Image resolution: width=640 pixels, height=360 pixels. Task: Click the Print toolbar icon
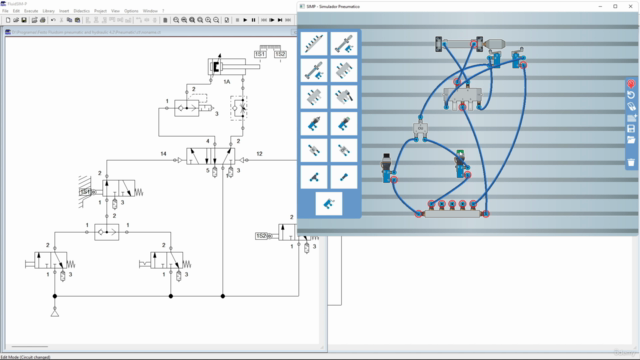click(42, 20)
